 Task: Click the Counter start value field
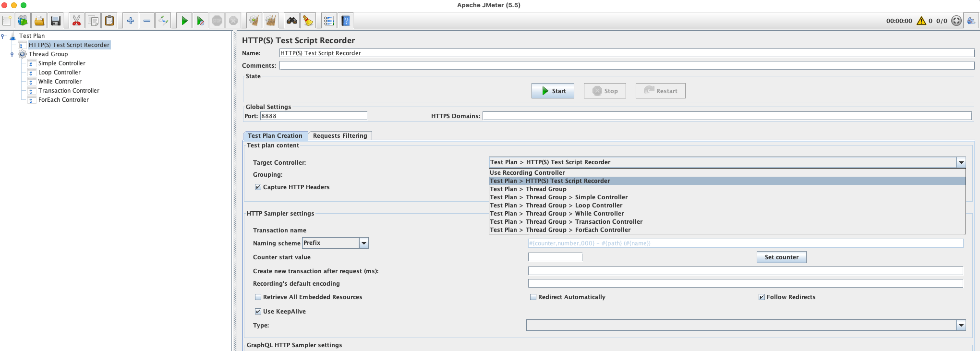[x=555, y=257]
